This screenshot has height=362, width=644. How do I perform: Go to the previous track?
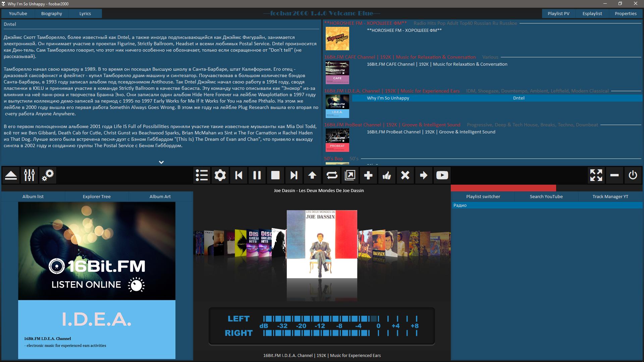click(x=239, y=175)
